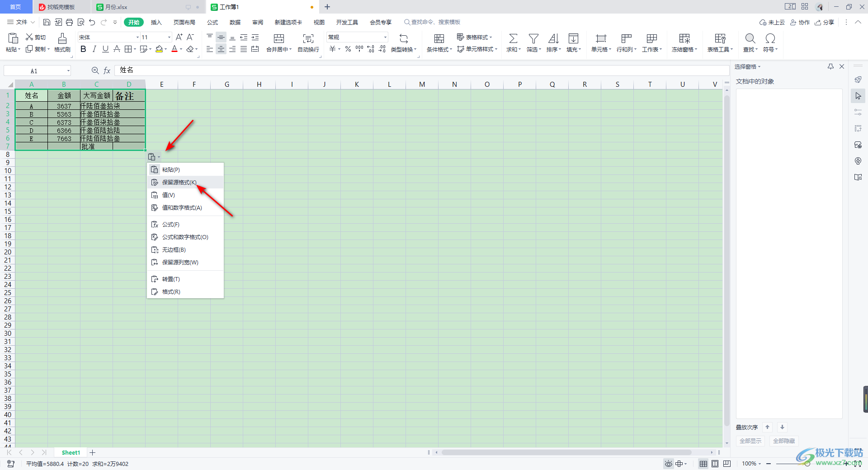Click the Undo arrow icon
The image size is (868, 470).
point(92,22)
